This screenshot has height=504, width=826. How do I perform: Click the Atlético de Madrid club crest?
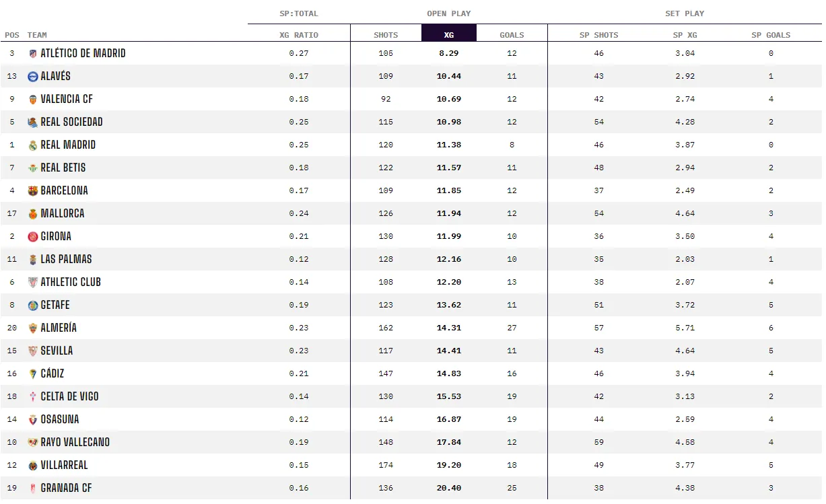coord(32,53)
